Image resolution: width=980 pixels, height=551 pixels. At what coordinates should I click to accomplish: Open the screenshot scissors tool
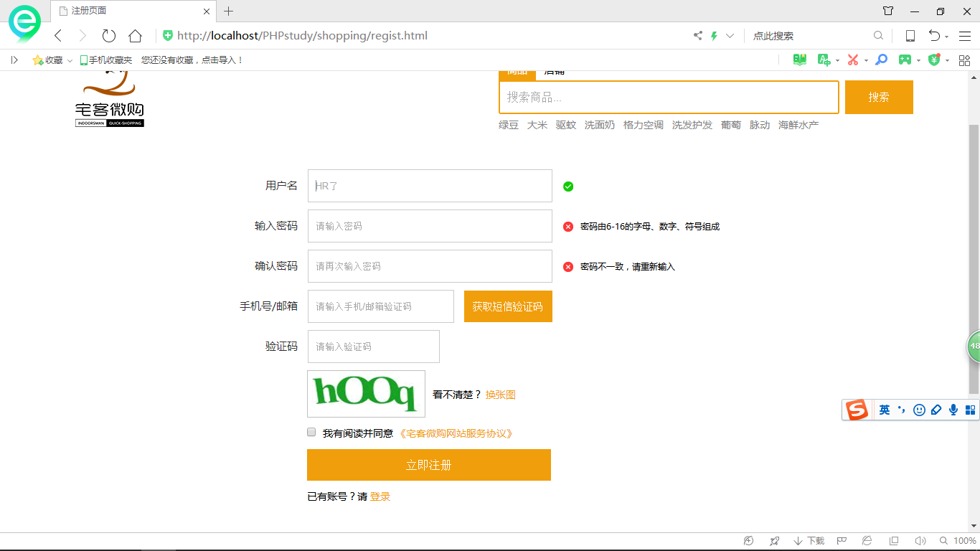click(x=852, y=60)
